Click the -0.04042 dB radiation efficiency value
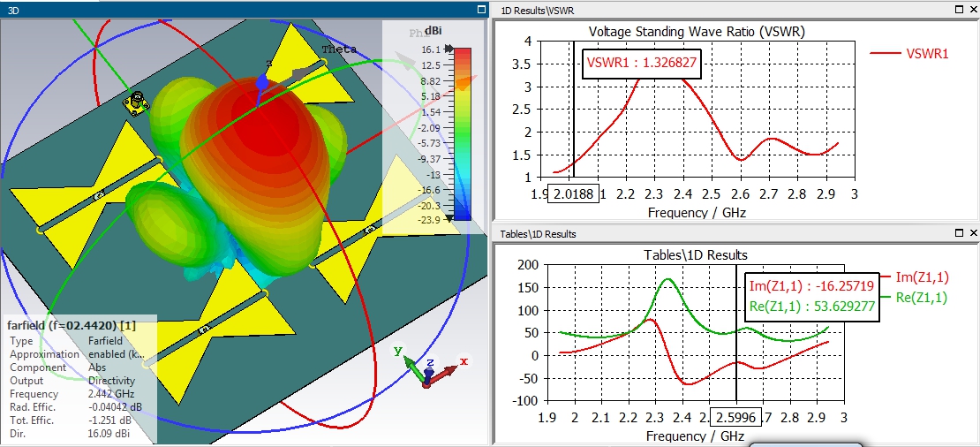The image size is (980, 447). click(x=115, y=407)
